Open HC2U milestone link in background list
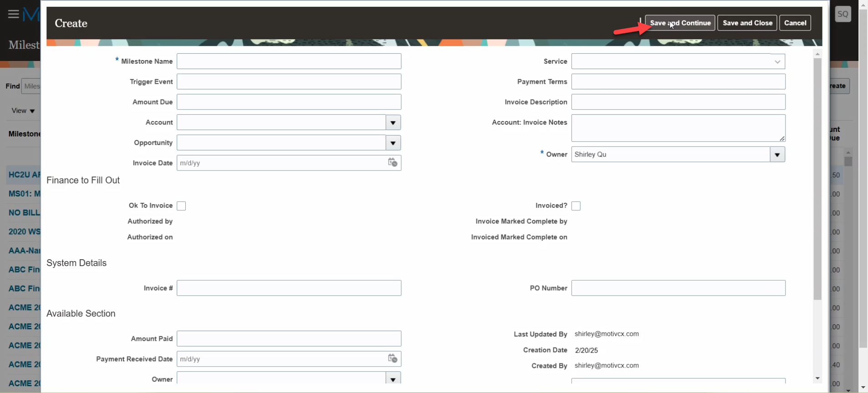The image size is (868, 393). pos(24,175)
